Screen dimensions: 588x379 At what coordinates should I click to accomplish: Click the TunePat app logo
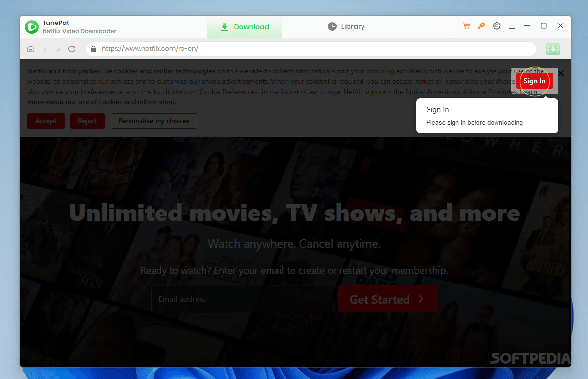pyautogui.click(x=32, y=27)
